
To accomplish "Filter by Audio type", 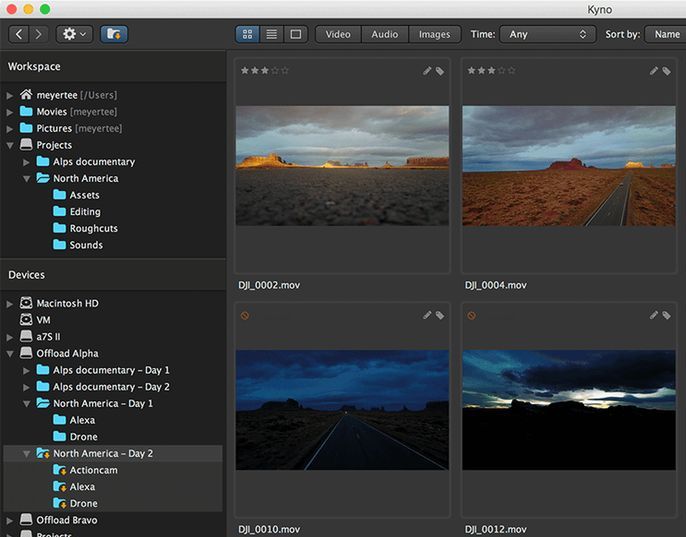I will [x=384, y=34].
